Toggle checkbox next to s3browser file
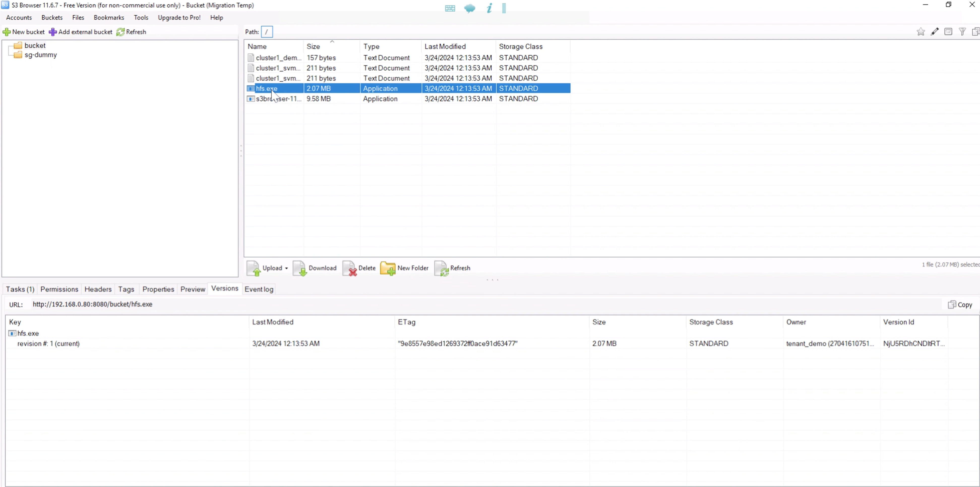This screenshot has width=980, height=487. [x=250, y=99]
